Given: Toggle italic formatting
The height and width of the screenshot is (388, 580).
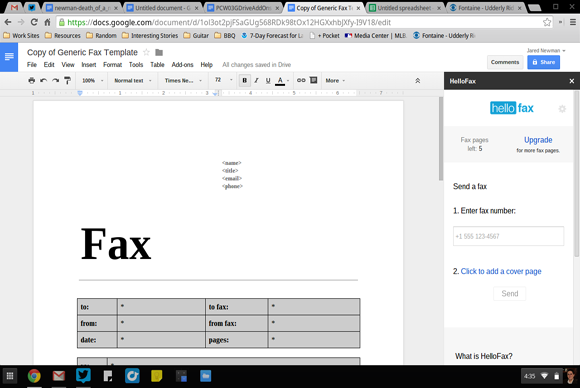Looking at the screenshot, I should click(256, 80).
